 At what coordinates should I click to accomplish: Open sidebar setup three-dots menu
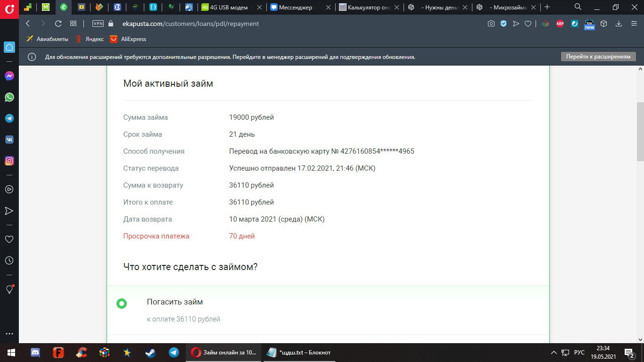[9, 334]
